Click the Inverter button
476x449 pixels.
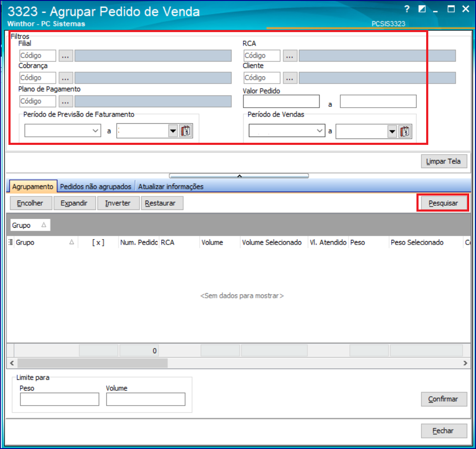point(118,203)
